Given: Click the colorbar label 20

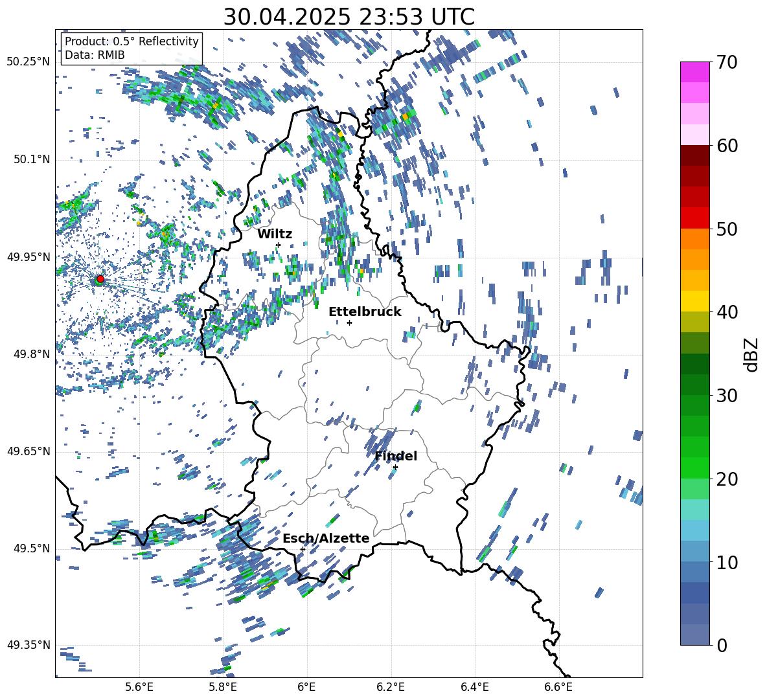Looking at the screenshot, I should tap(727, 479).
